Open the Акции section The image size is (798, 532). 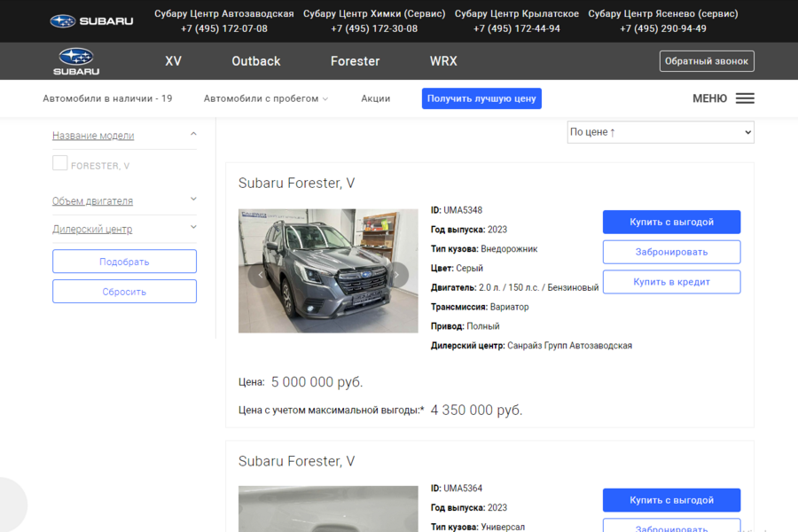(376, 98)
